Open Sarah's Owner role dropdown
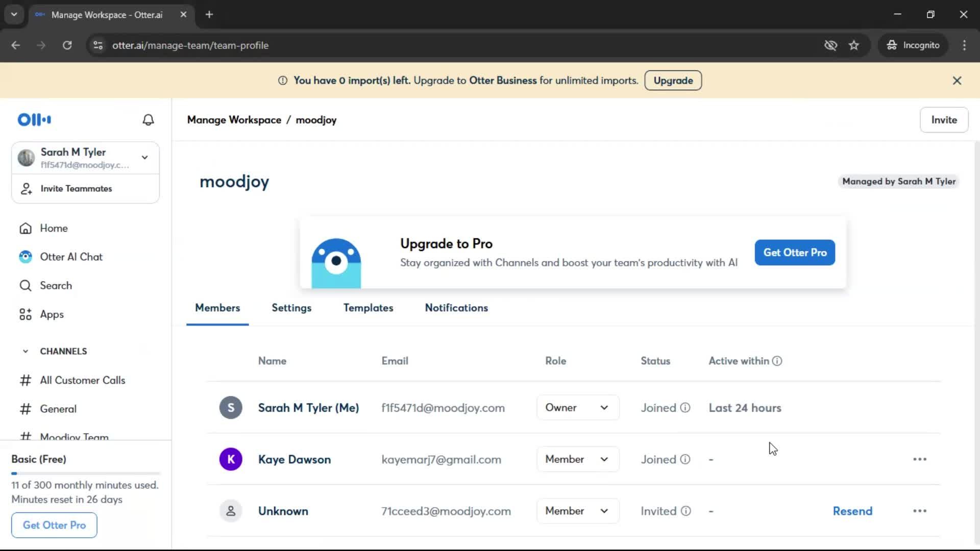Screen dimensions: 980x551 click(578, 408)
